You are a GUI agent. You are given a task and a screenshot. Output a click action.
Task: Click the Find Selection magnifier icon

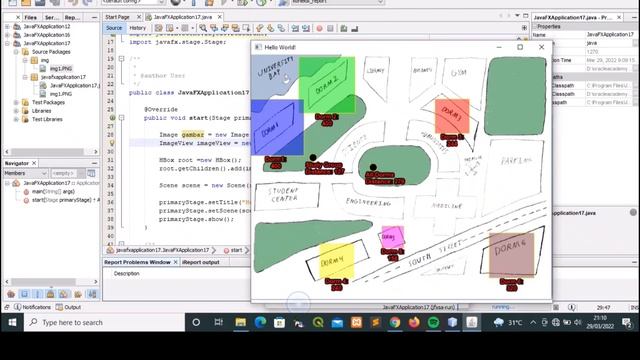coord(203,28)
